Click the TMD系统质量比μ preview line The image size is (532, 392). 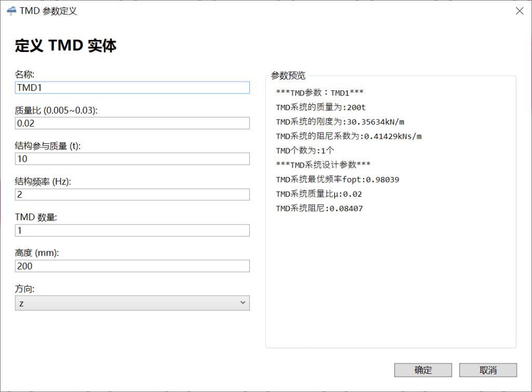coord(319,194)
